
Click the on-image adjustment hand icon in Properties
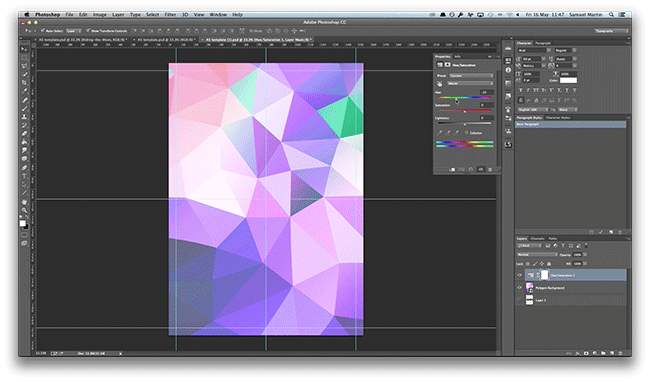(440, 84)
